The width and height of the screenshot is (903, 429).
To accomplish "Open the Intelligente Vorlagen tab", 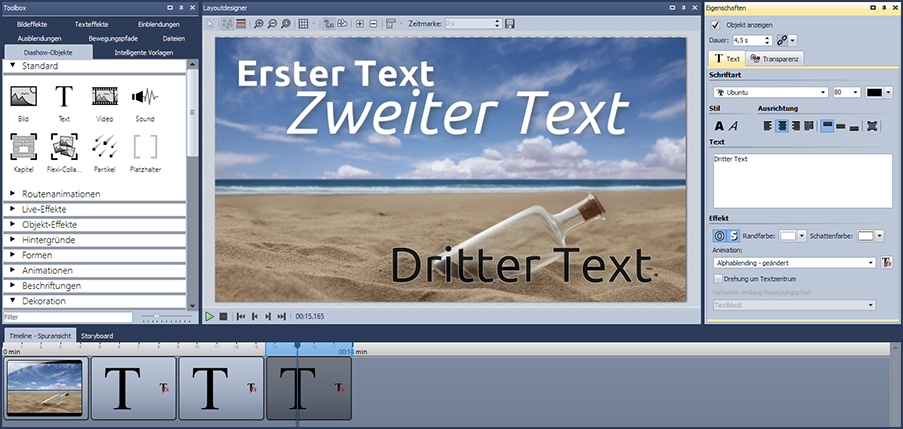I will pyautogui.click(x=144, y=52).
